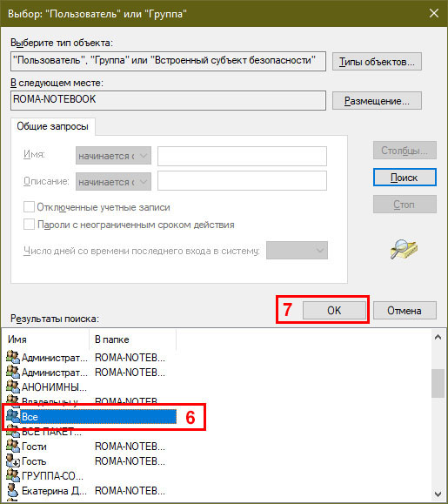The image size is (448, 504).
Task: Click the magnifier search animation icon
Action: (x=404, y=249)
